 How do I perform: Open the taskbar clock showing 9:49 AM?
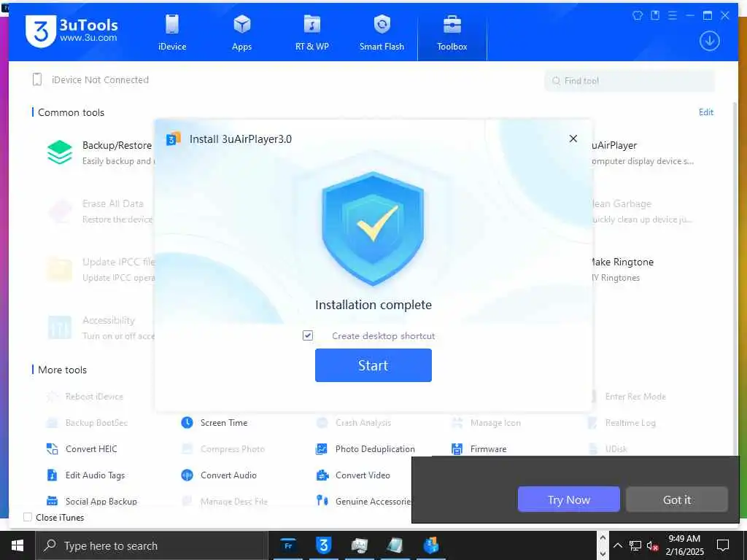tap(684, 545)
